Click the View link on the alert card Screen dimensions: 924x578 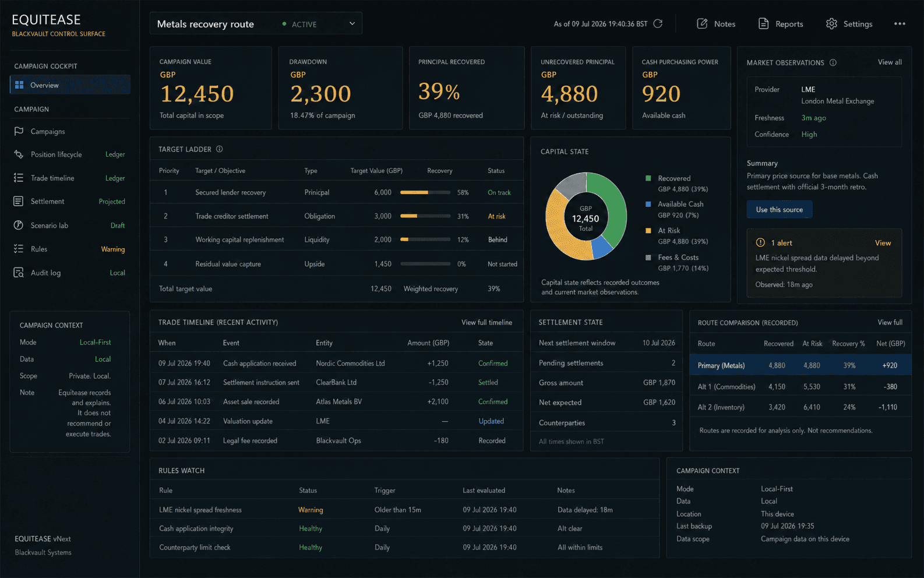coord(883,243)
